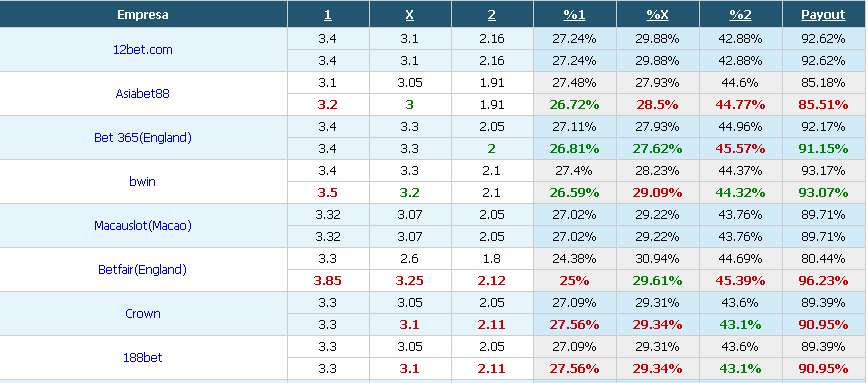This screenshot has height=383, width=868.
Task: Sort by the %X column header
Action: point(658,15)
